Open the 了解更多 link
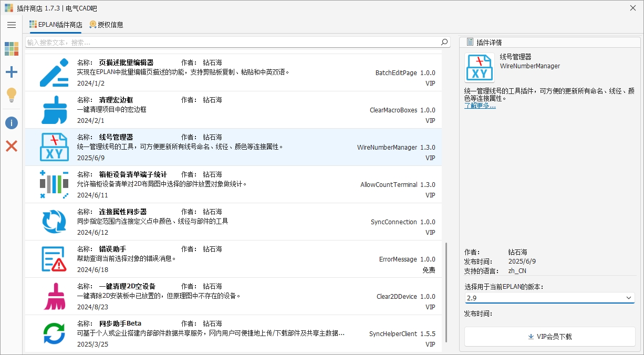 click(480, 106)
